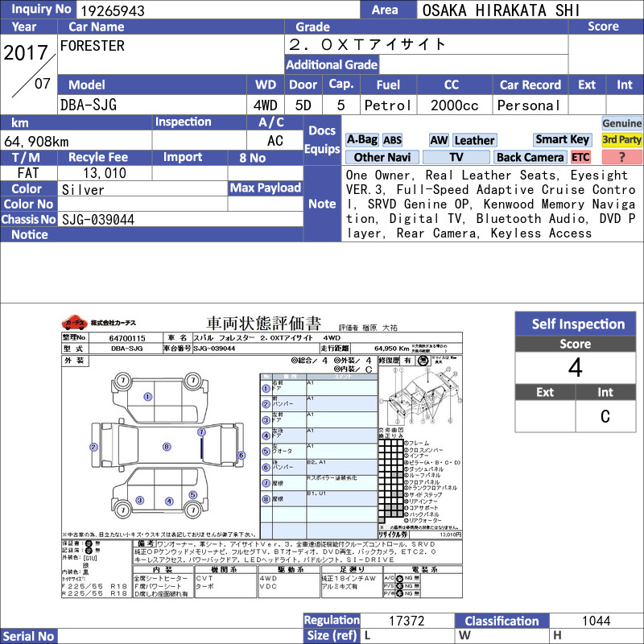
Task: Click the red question mark badge
Action: (x=621, y=157)
